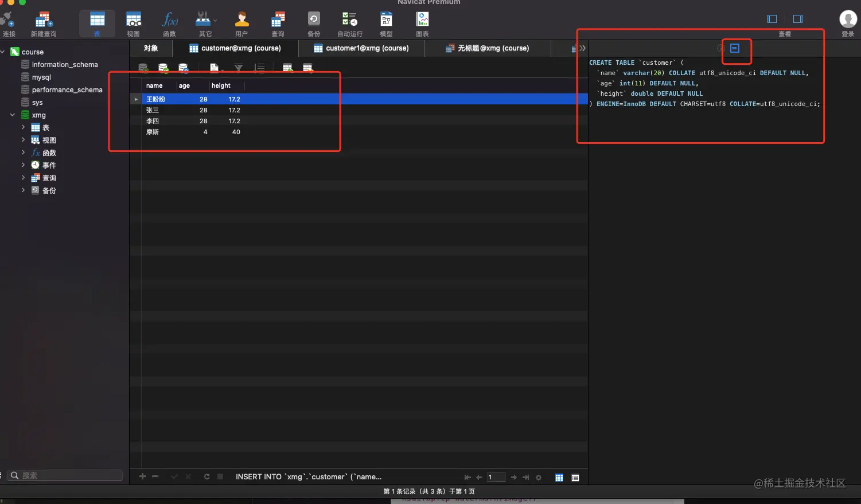Toggle the right information pane view button
Screen dimensions: 861x504
798,19
